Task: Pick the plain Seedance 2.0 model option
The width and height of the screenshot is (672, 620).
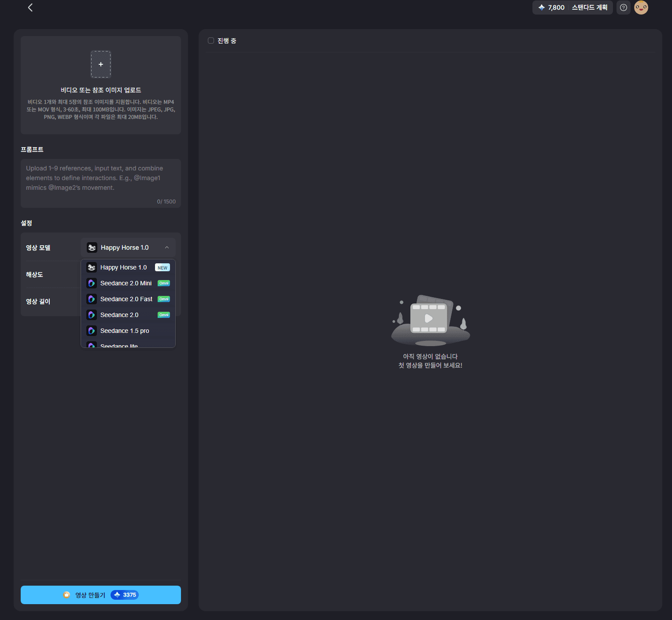Action: point(128,315)
